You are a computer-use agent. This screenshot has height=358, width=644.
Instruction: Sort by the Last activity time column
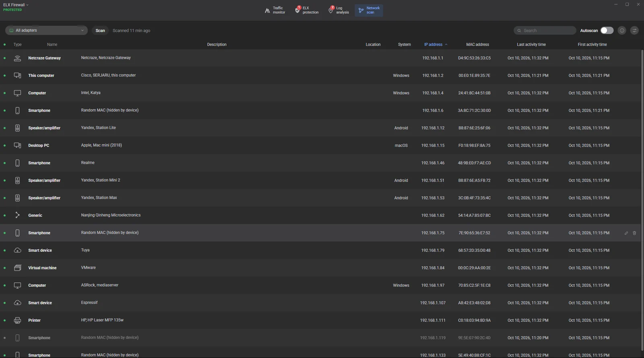click(531, 45)
